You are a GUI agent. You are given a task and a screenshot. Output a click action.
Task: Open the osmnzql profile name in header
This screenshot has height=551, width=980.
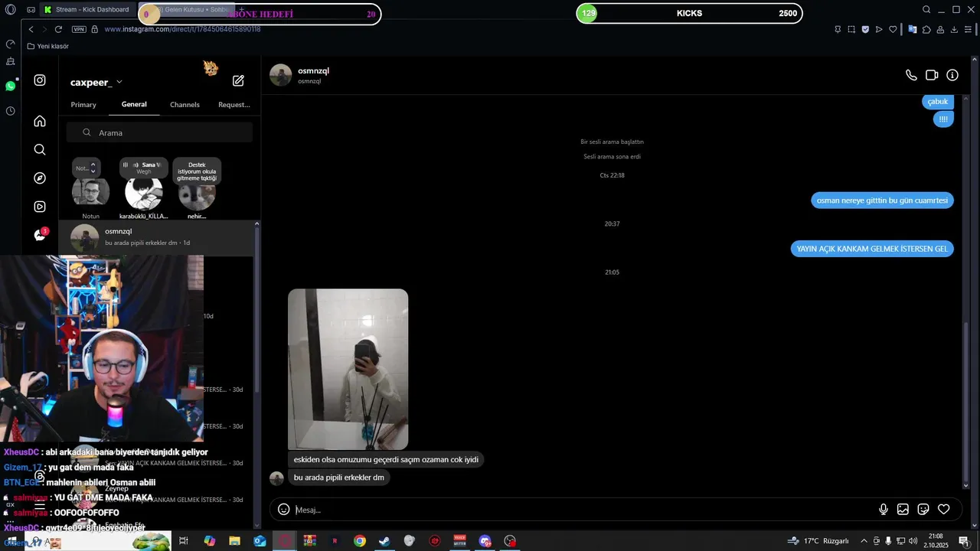pyautogui.click(x=313, y=70)
